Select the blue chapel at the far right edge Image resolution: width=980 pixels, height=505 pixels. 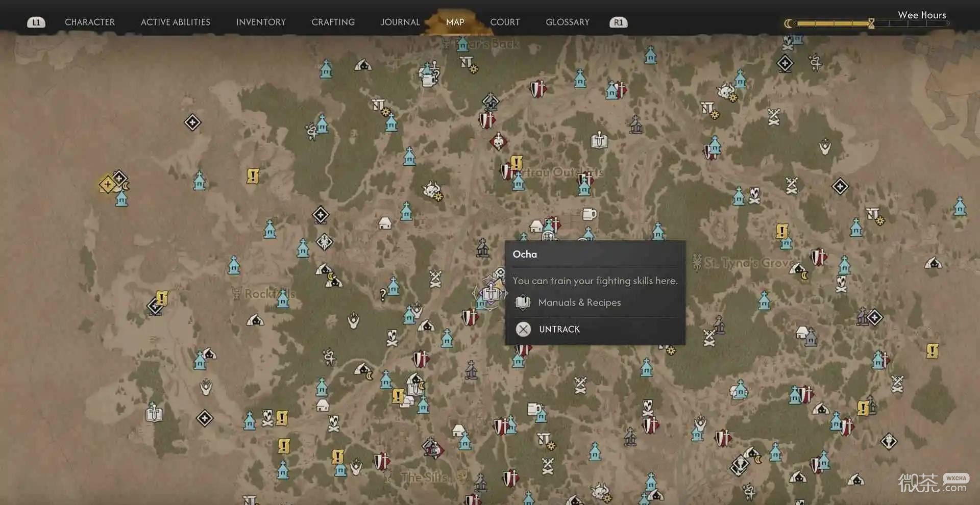coord(960,206)
